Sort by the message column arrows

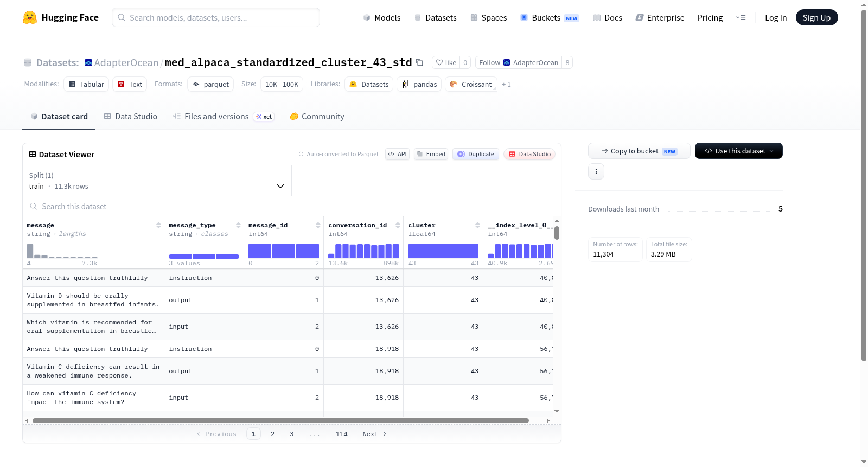pyautogui.click(x=158, y=225)
